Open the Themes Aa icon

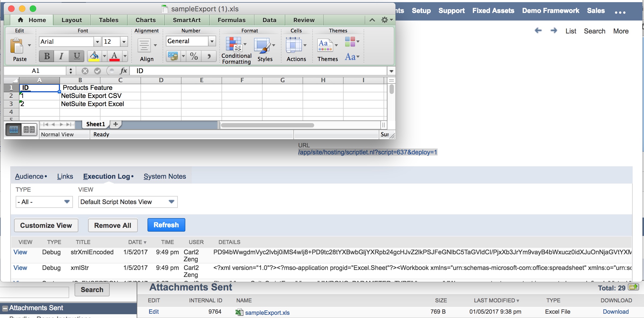pyautogui.click(x=325, y=45)
